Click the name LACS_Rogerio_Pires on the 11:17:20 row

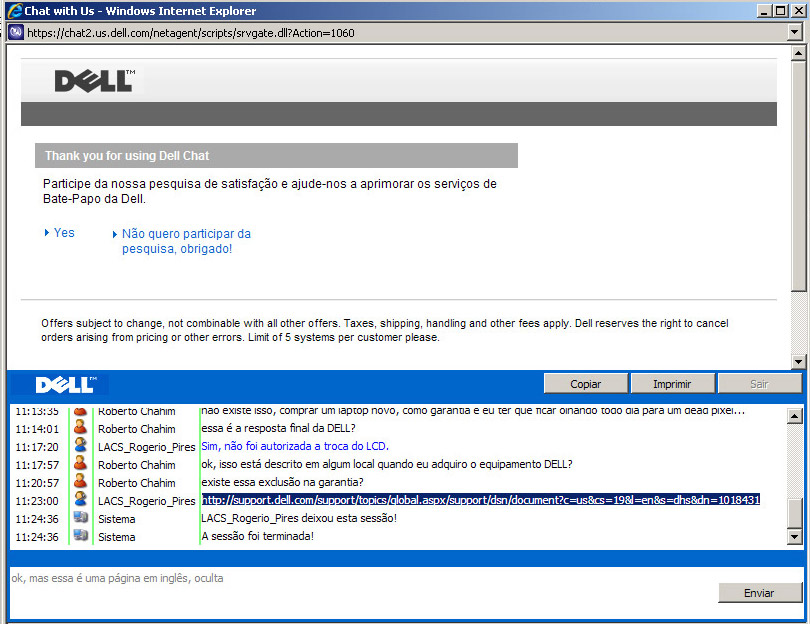click(x=147, y=447)
